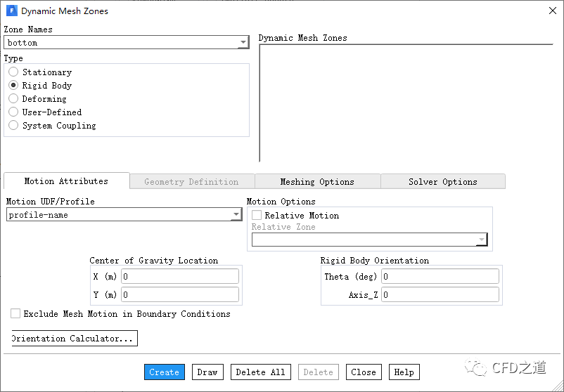Click the Center of Gravity X field
The image size is (564, 392).
[180, 277]
